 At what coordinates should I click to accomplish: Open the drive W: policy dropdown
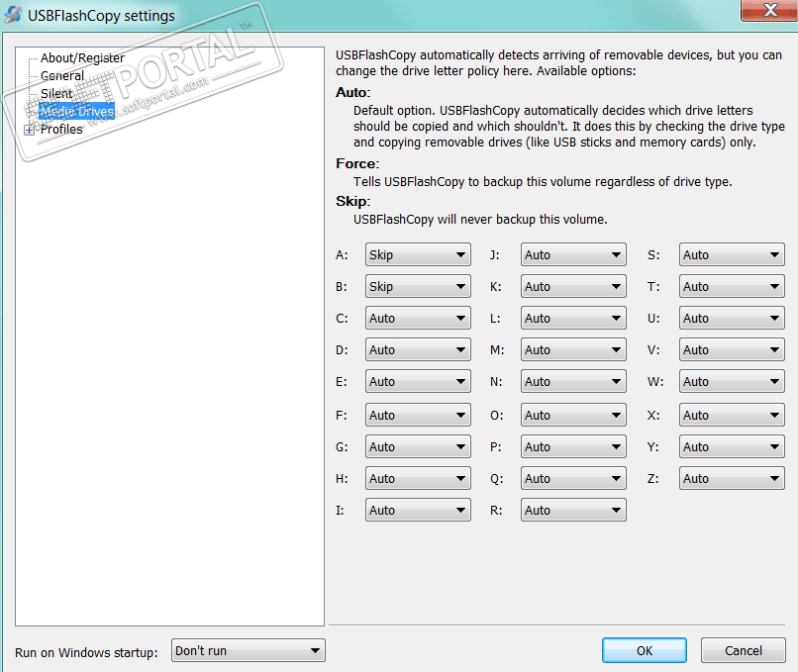click(732, 381)
